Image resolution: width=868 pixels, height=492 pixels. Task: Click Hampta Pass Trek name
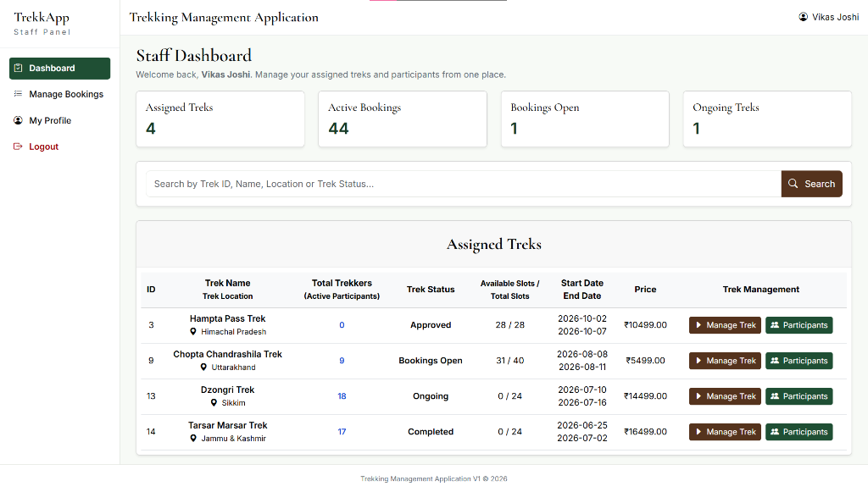(x=227, y=318)
